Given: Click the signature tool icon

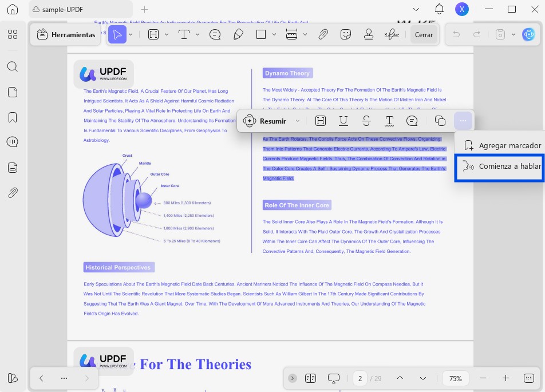Looking at the screenshot, I should pyautogui.click(x=392, y=34).
